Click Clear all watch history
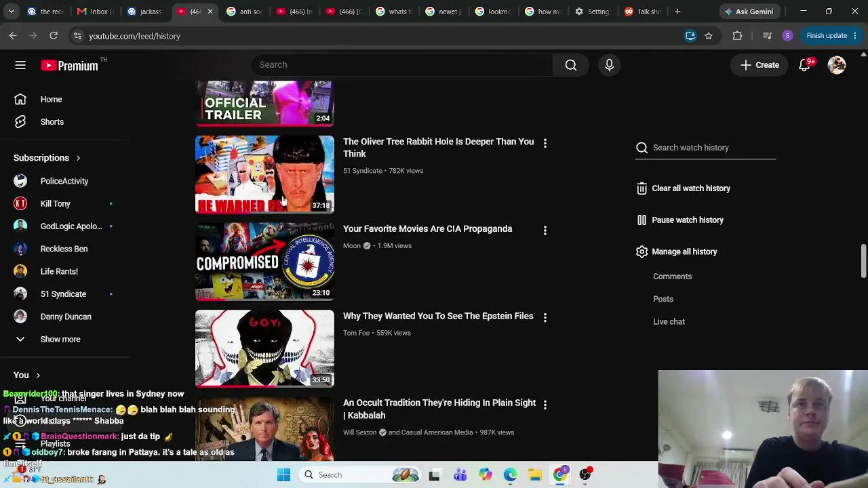Screen dimensions: 868x488 pos(691,188)
